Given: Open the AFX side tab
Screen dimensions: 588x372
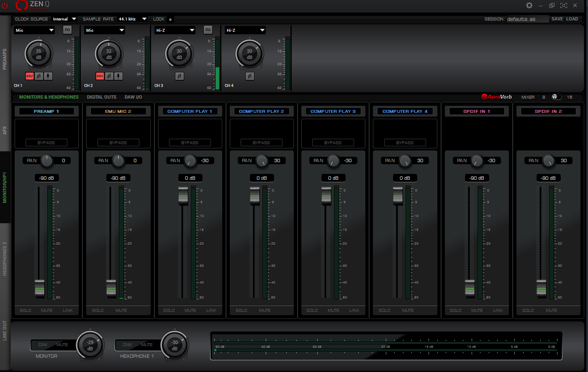Looking at the screenshot, I should click(x=5, y=130).
